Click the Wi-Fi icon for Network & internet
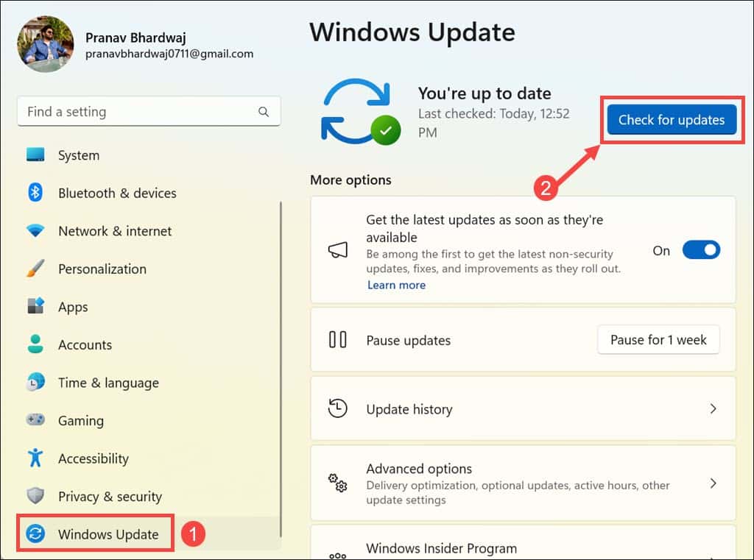Screen dimensions: 754x560 pos(35,231)
